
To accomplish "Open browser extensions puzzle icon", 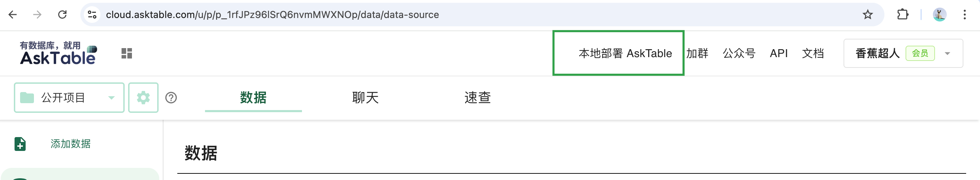I will tap(902, 15).
